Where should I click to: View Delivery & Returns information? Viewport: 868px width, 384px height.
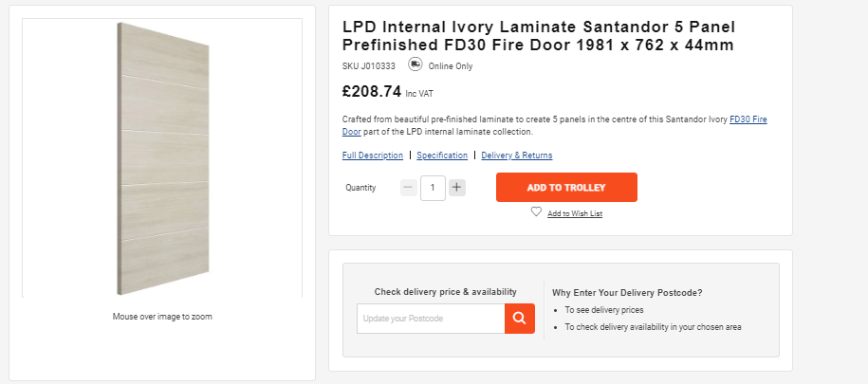click(x=516, y=155)
